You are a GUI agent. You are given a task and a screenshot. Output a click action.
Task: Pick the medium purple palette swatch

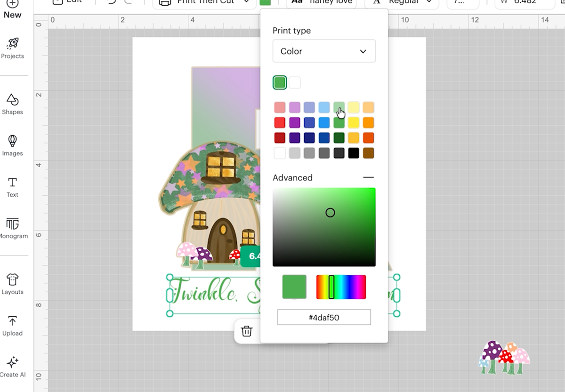(295, 123)
